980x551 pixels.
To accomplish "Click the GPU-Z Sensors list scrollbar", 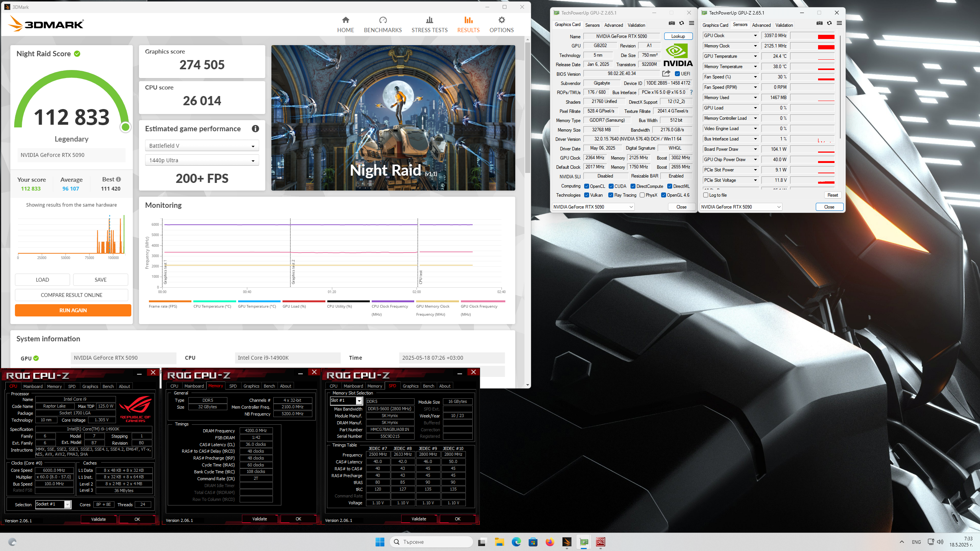I will [x=840, y=86].
